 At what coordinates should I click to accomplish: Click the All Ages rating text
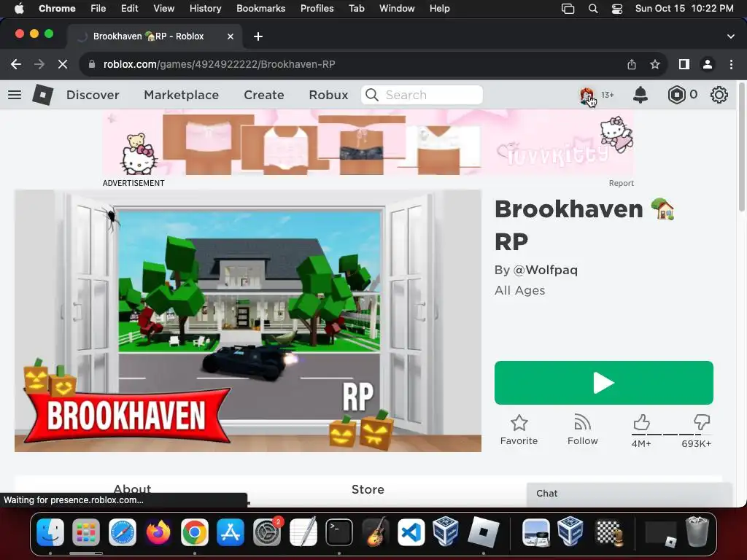pos(519,290)
